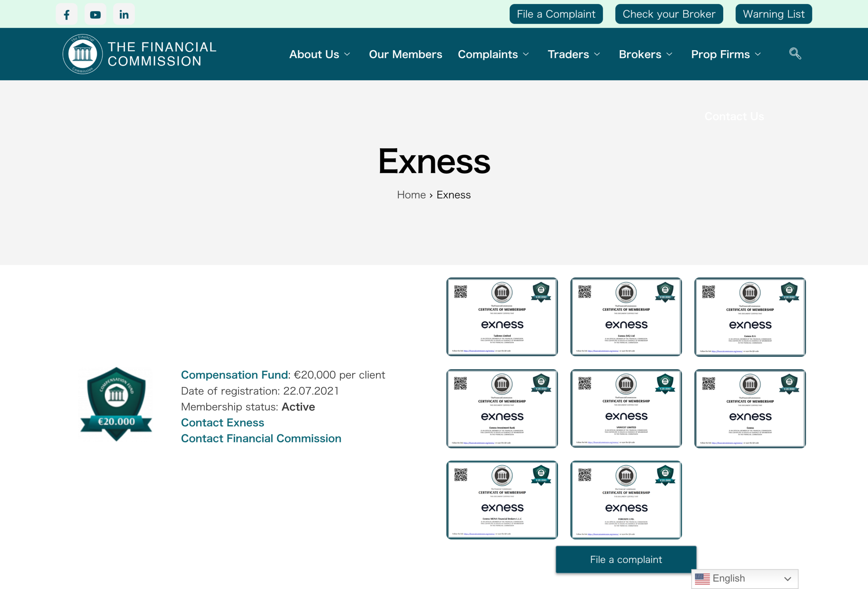Click the Exness breadcrumb text
This screenshot has width=868, height=589.
tap(453, 195)
